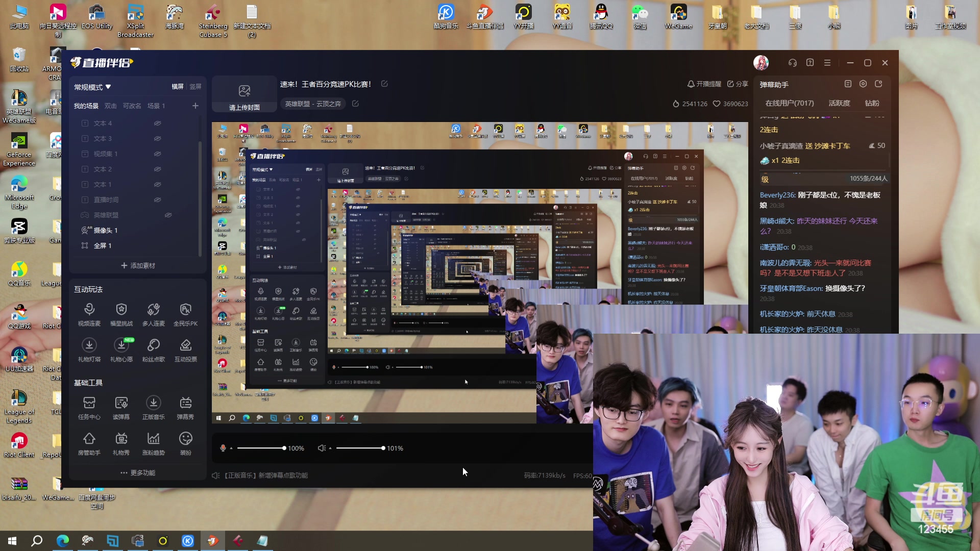This screenshot has width=980, height=551.
Task: Switch to 在线用户(7017) tab
Action: click(x=790, y=103)
